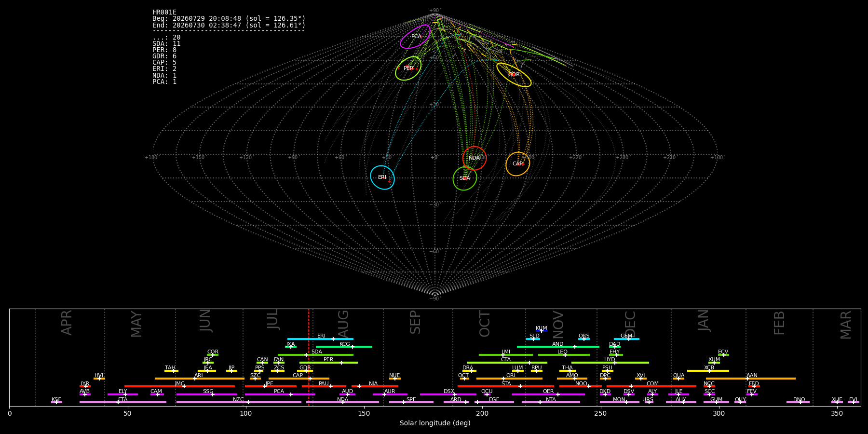Select the ARI orange bar in timeline
The image size is (868, 434).
[x=200, y=379]
